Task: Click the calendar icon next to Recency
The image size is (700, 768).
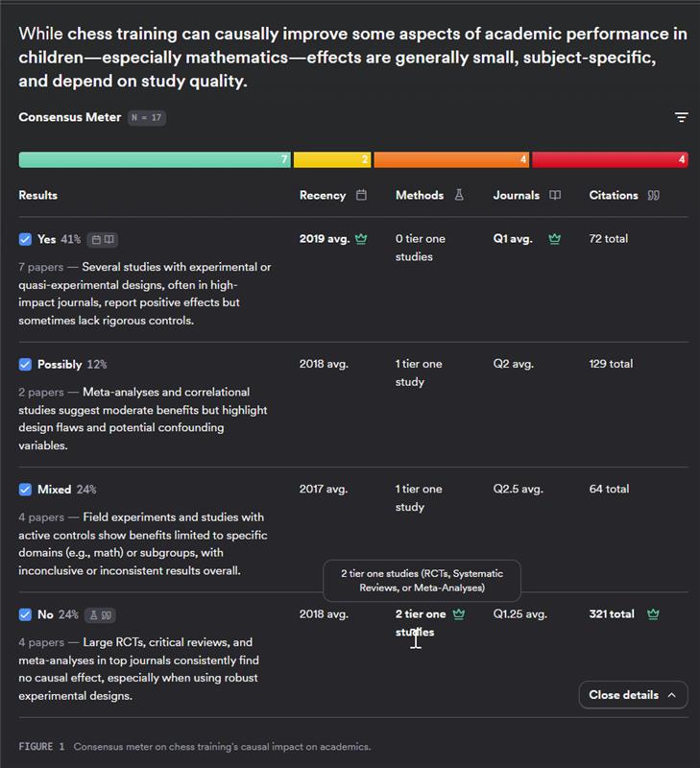Action: 361,195
